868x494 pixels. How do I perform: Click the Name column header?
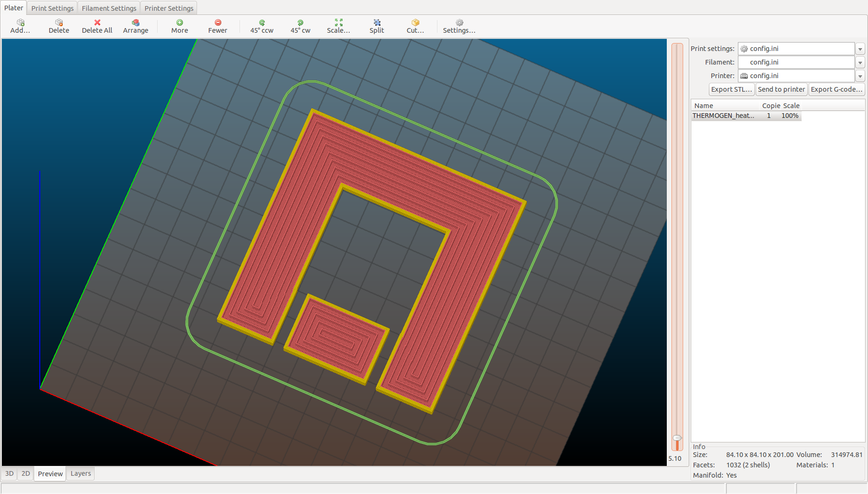704,106
